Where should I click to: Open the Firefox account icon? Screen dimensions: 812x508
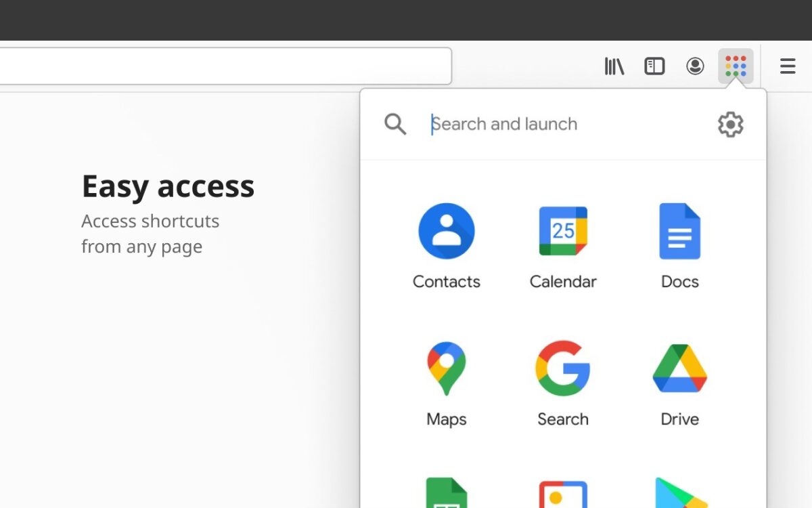(x=695, y=66)
